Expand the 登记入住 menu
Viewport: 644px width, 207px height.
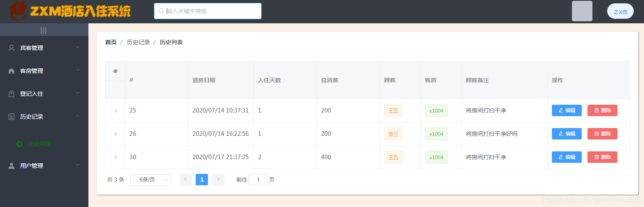(x=44, y=94)
